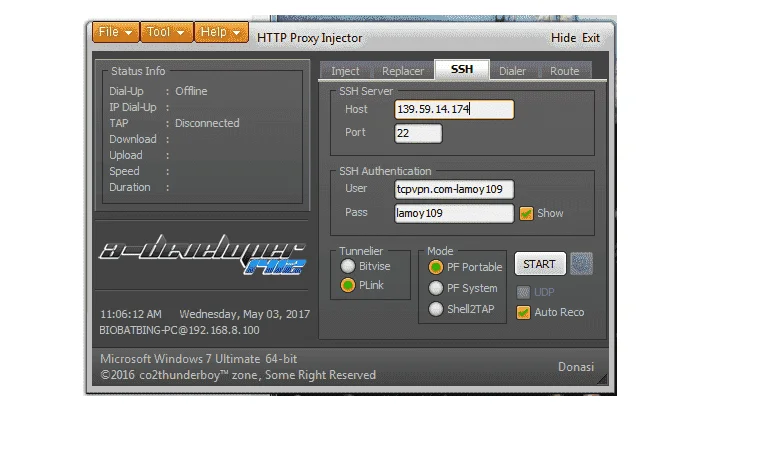
Task: Open the Help dropdown menu
Action: 221,32
